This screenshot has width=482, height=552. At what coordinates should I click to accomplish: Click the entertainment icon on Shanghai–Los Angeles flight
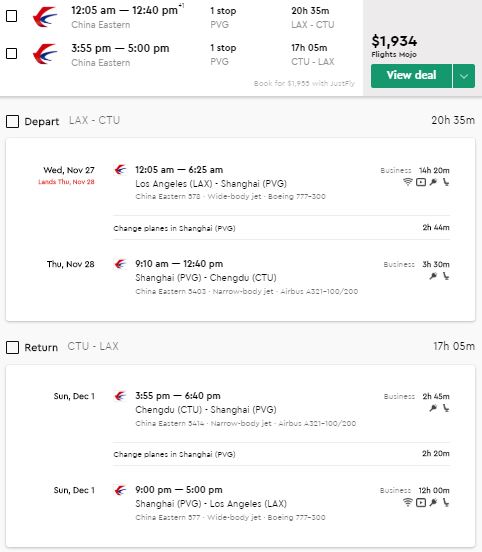point(421,502)
